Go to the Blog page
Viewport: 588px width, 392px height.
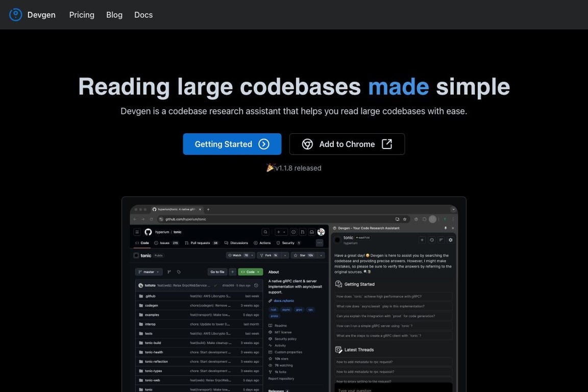point(114,15)
